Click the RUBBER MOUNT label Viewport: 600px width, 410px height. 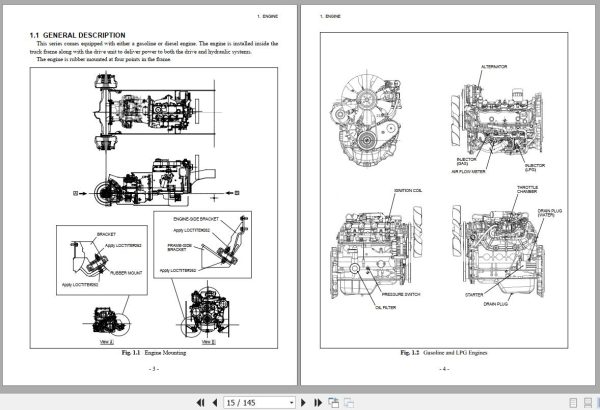[126, 273]
